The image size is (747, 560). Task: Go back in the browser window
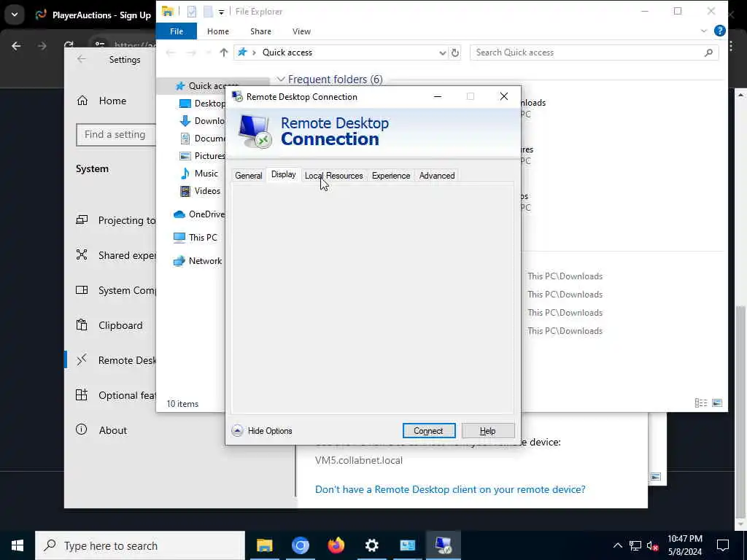tap(16, 46)
